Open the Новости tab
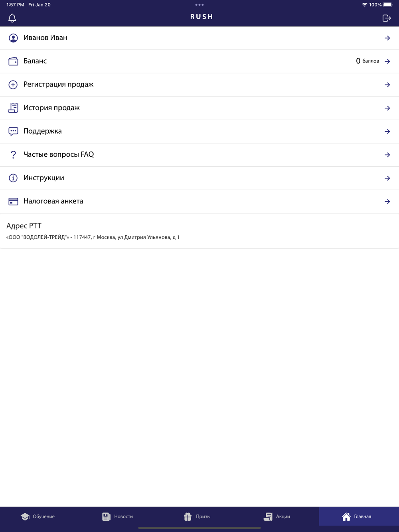Viewport: 399px width, 532px height. (x=118, y=516)
